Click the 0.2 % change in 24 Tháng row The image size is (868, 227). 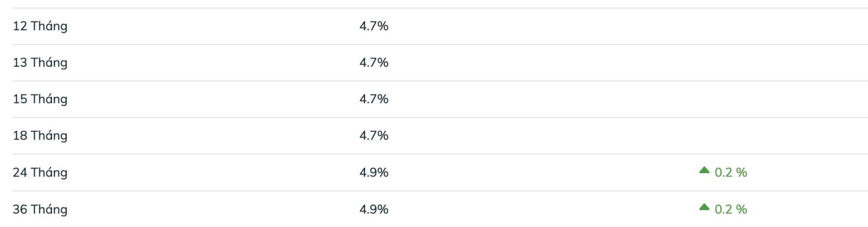point(731,172)
